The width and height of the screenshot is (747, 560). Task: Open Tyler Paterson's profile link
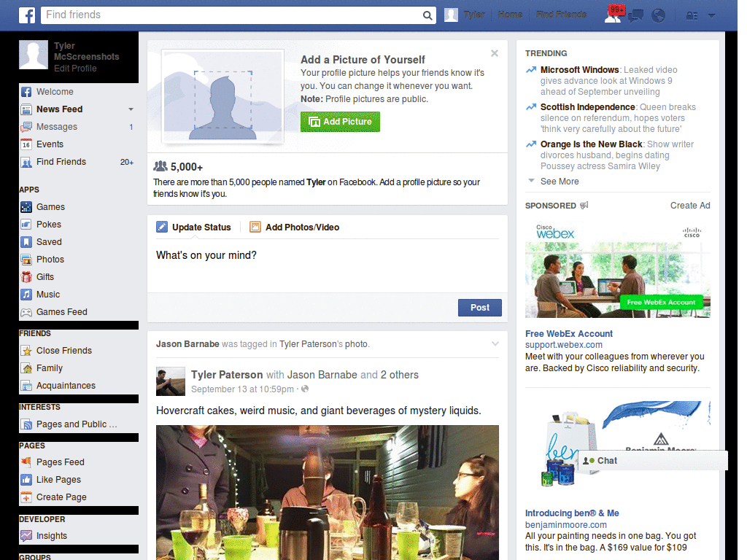click(225, 375)
